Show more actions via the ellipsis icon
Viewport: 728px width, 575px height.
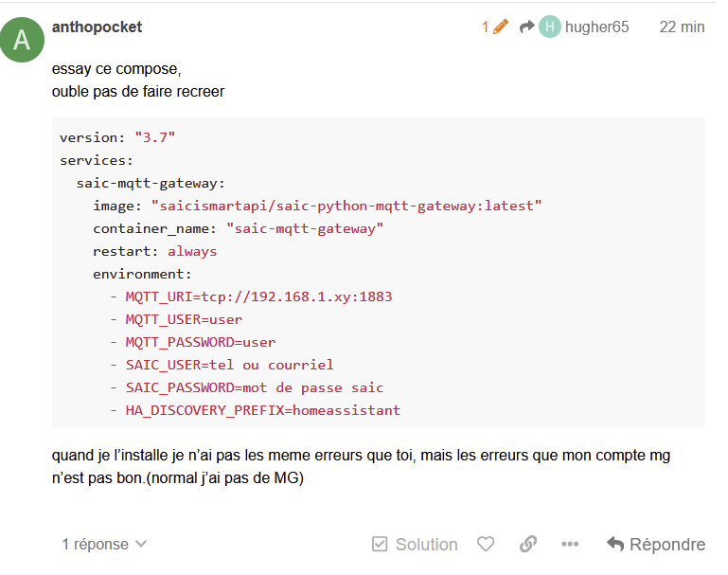click(570, 544)
